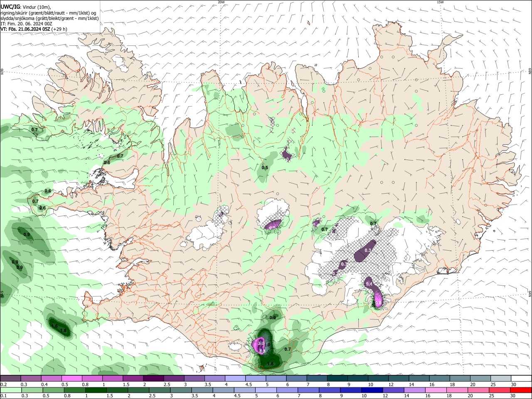532x399 pixels.
Task: Select top-row legend swatch from 25 to 30 (pale grey)
Action: coord(501,378)
